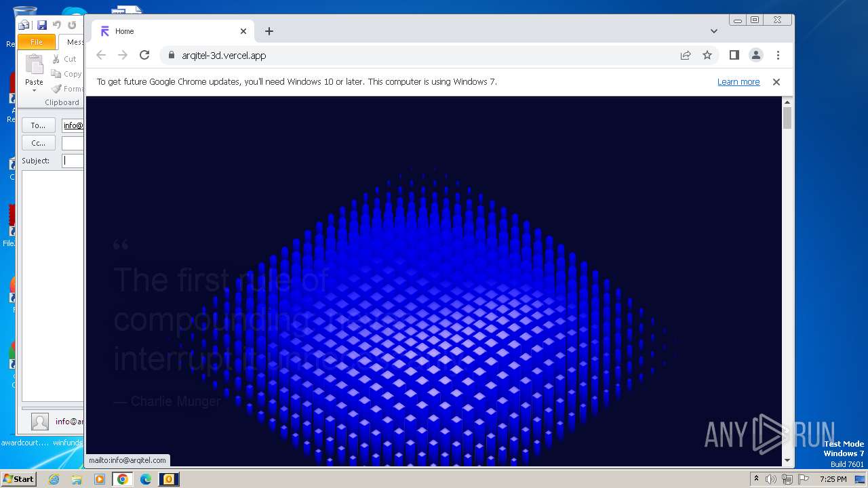Screen dimensions: 868x488
Task: Open the Chrome profile avatar
Action: [x=756, y=55]
